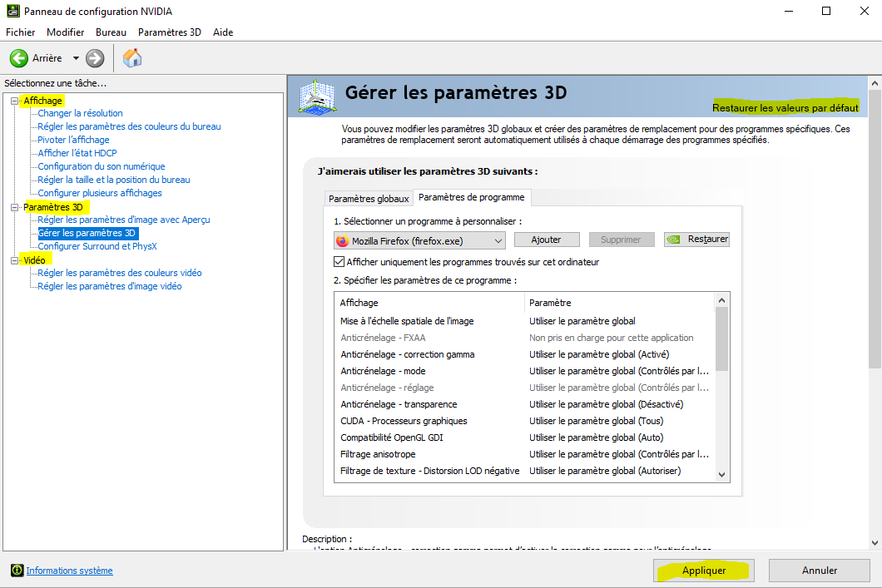Viewport: 882px width, 588px height.
Task: Open Régler les paramètres des couleurs vidéo
Action: click(x=119, y=273)
